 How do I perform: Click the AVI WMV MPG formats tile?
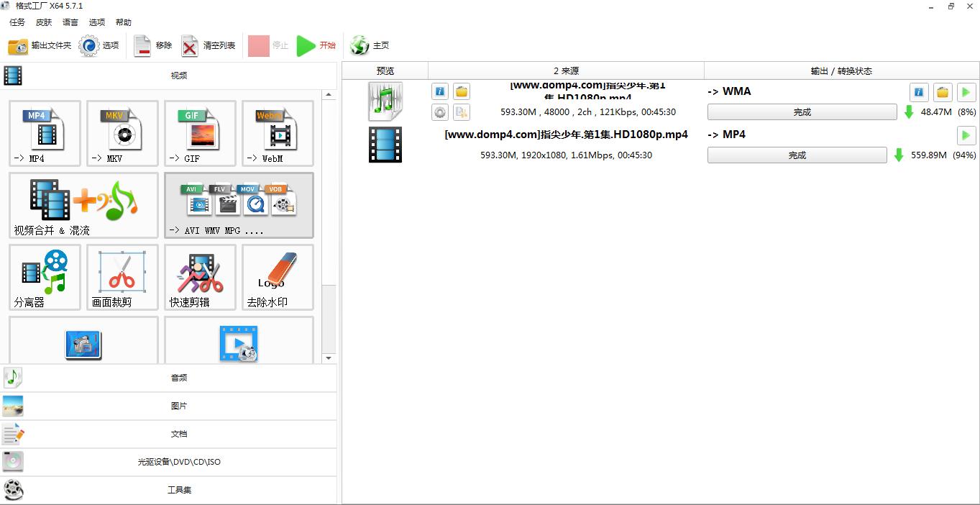coord(239,205)
